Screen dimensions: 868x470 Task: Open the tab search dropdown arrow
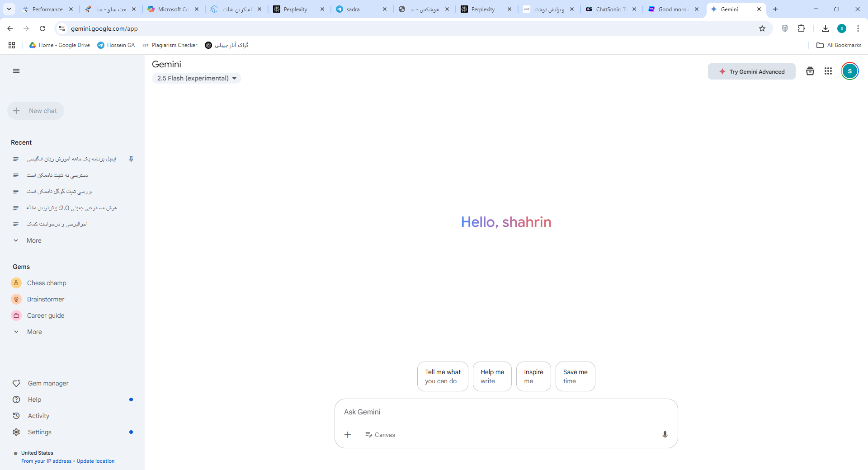(9, 9)
